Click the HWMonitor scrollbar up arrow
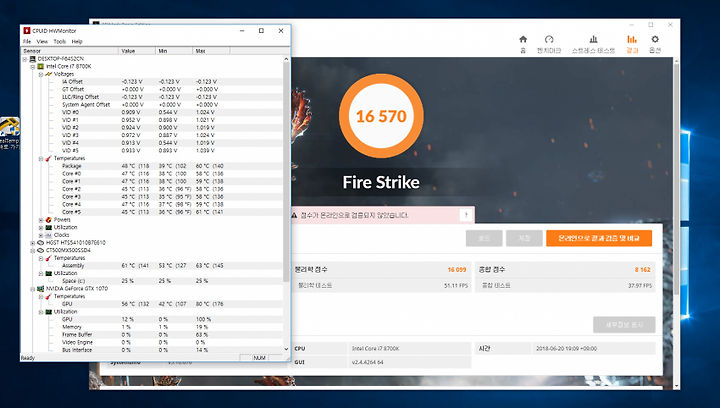 pos(286,59)
